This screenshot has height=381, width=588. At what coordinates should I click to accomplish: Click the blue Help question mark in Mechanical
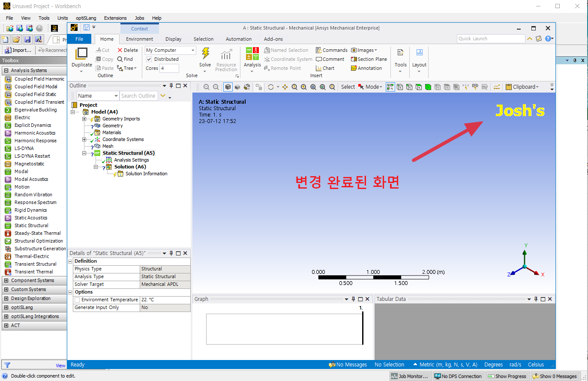[x=548, y=39]
